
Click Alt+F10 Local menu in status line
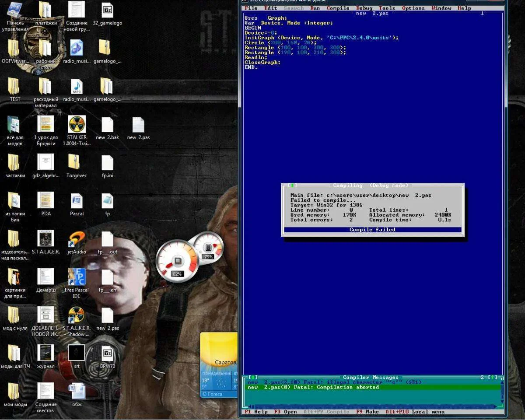click(415, 412)
